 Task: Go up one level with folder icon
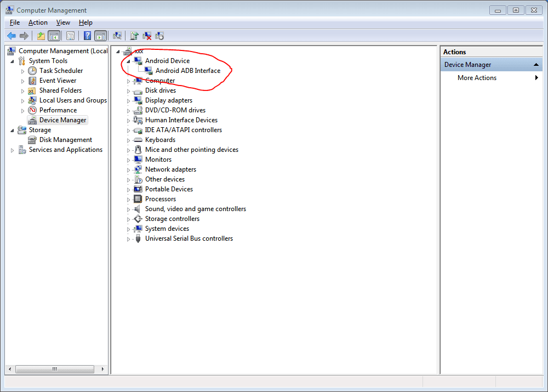coord(41,36)
